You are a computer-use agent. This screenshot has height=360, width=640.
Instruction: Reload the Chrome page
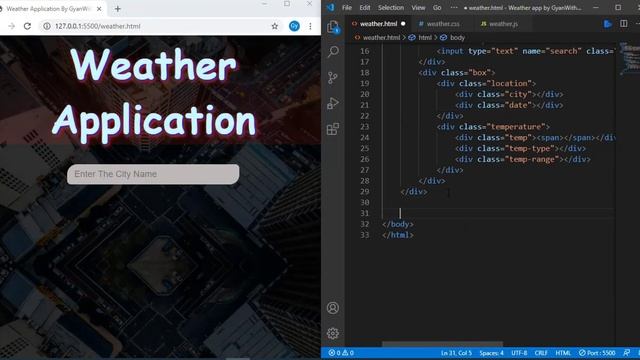27,26
